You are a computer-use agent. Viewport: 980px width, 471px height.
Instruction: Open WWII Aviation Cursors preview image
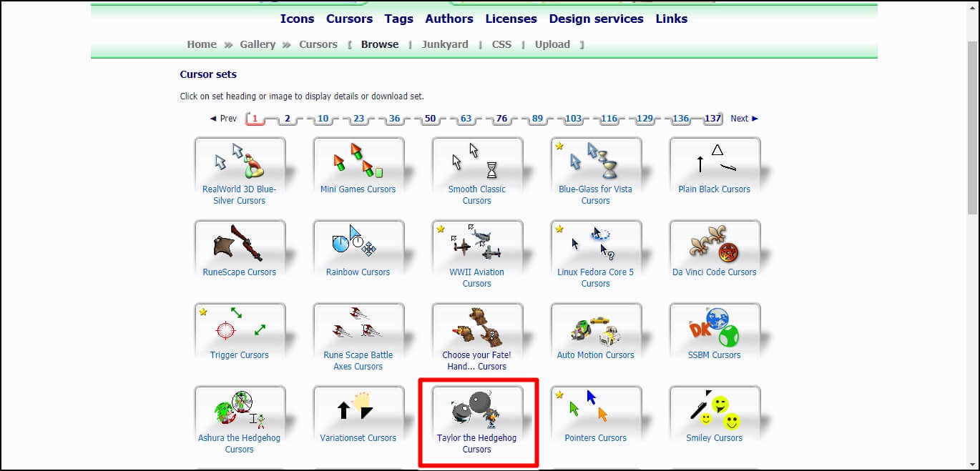477,243
